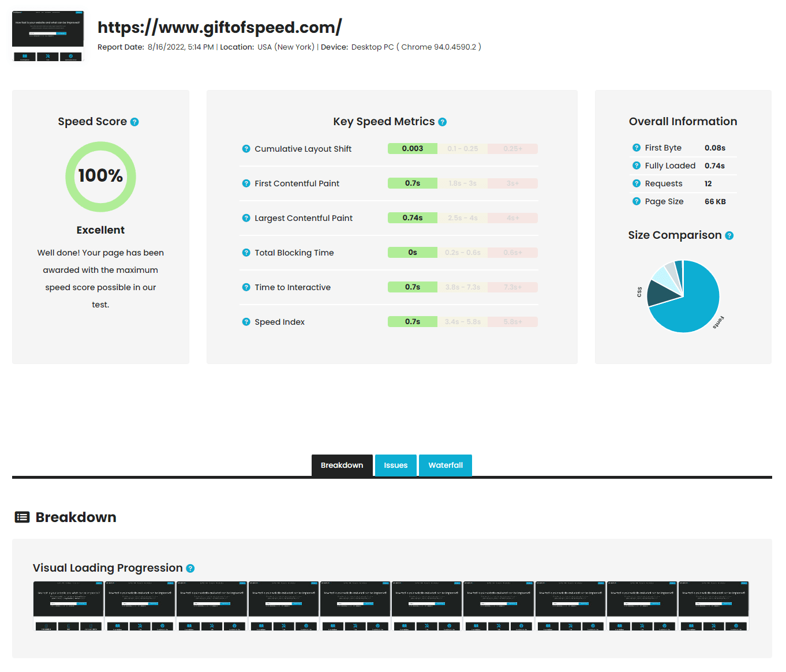This screenshot has height=672, width=786.
Task: Click the faded 1.8s - 3s threshold cell
Action: click(x=463, y=183)
